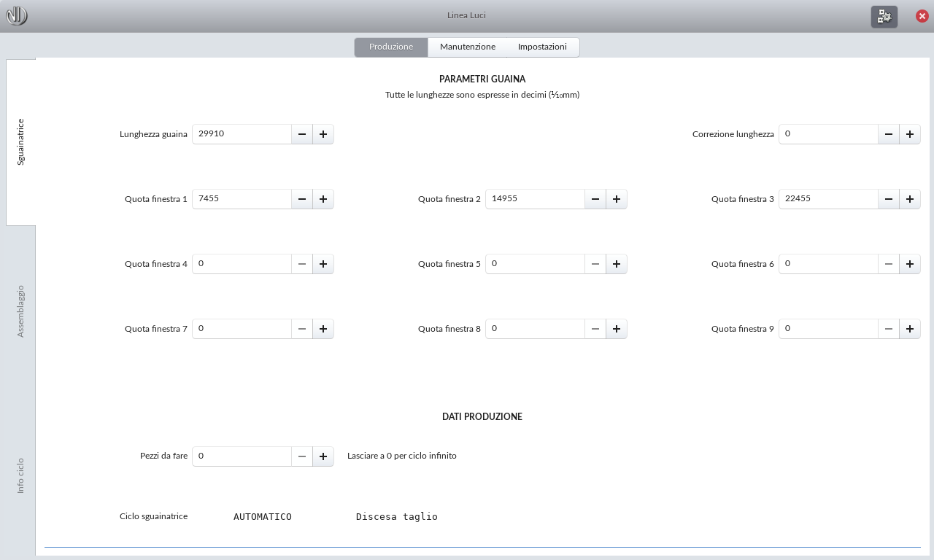The height and width of the screenshot is (560, 934).
Task: Focus the Lunghezza guaina input field
Action: (242, 134)
